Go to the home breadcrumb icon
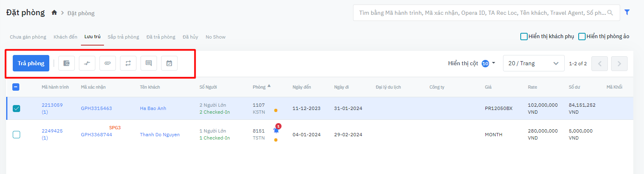The width and height of the screenshot is (644, 174). [54, 13]
